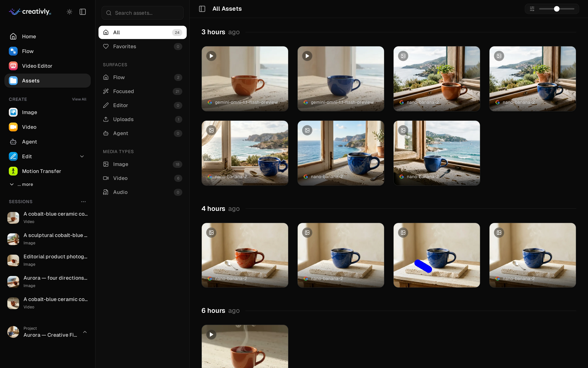Viewport: 588px width, 368px height.
Task: Toggle the light/dark theme sun icon
Action: point(69,12)
